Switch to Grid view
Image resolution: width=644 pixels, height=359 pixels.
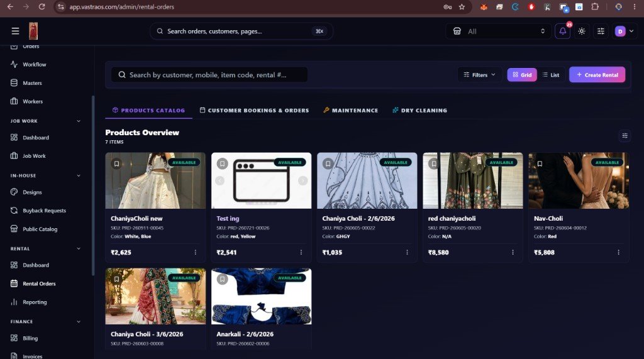pos(522,75)
